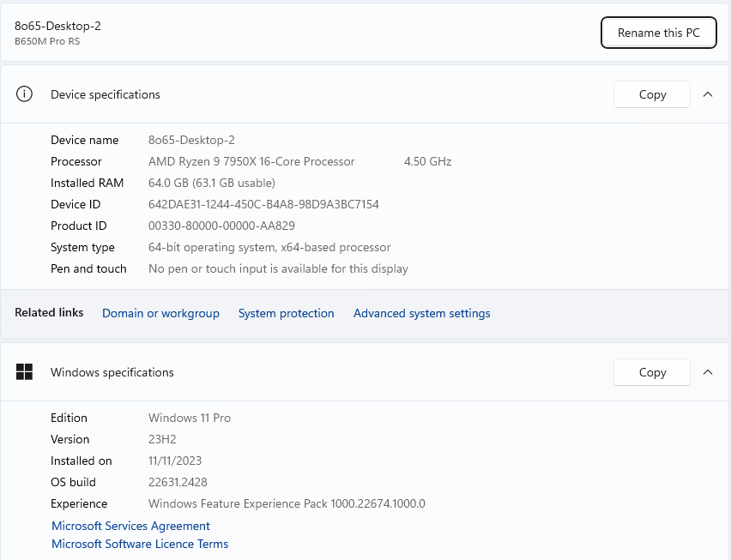
Task: Click the Version label
Action: pyautogui.click(x=70, y=439)
